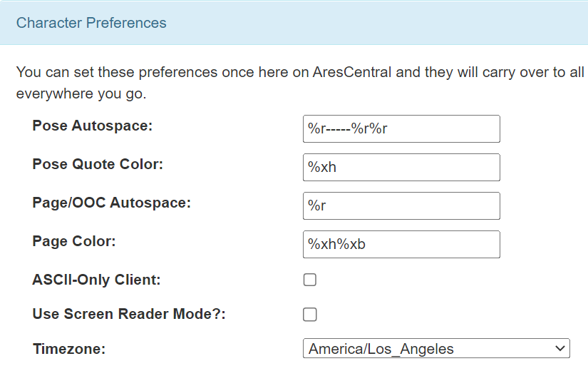Viewport: 588px width, 376px height.
Task: Click the chevron arrow on Timezone selector
Action: (558, 349)
